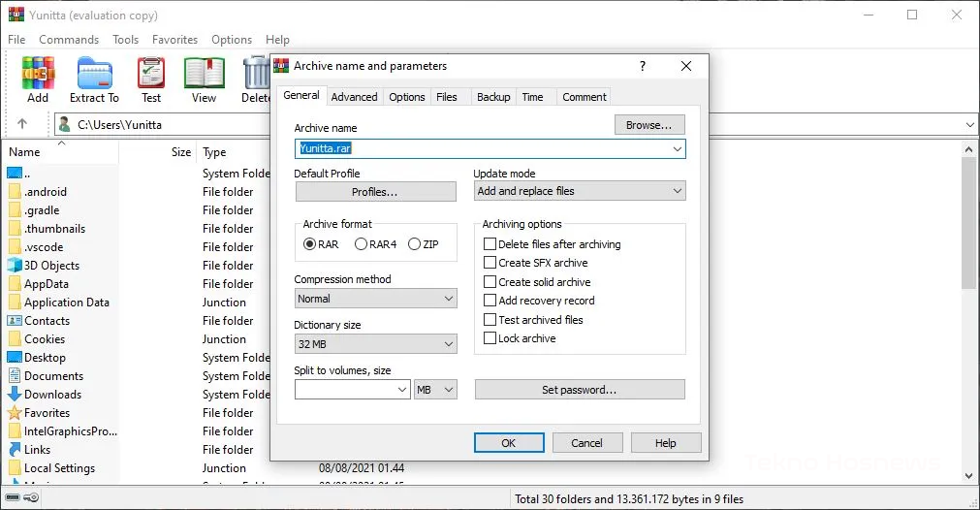Viewport: 980px width, 510px height.
Task: Enable Test archived files
Action: [x=490, y=319]
